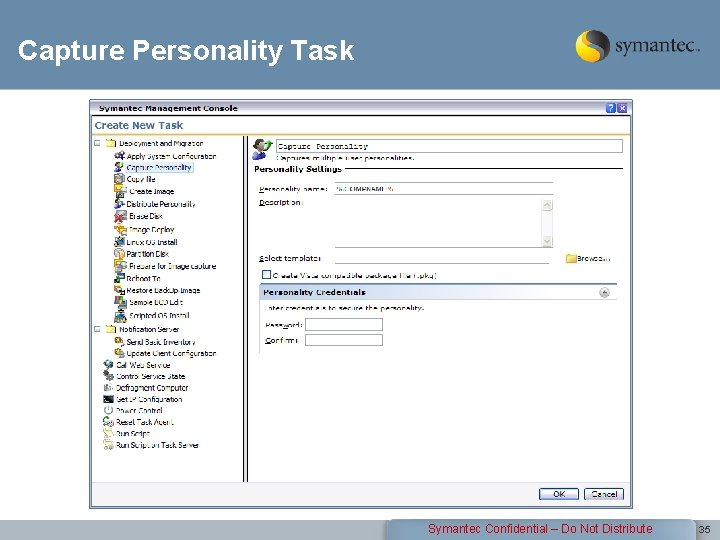The image size is (720, 540).
Task: Click the description scrollbar up arrow
Action: 547,205
